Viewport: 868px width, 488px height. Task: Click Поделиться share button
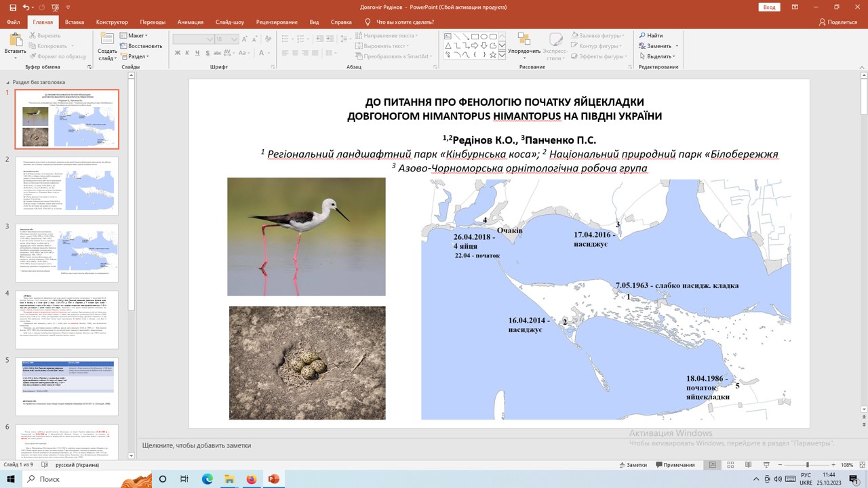[x=837, y=22]
